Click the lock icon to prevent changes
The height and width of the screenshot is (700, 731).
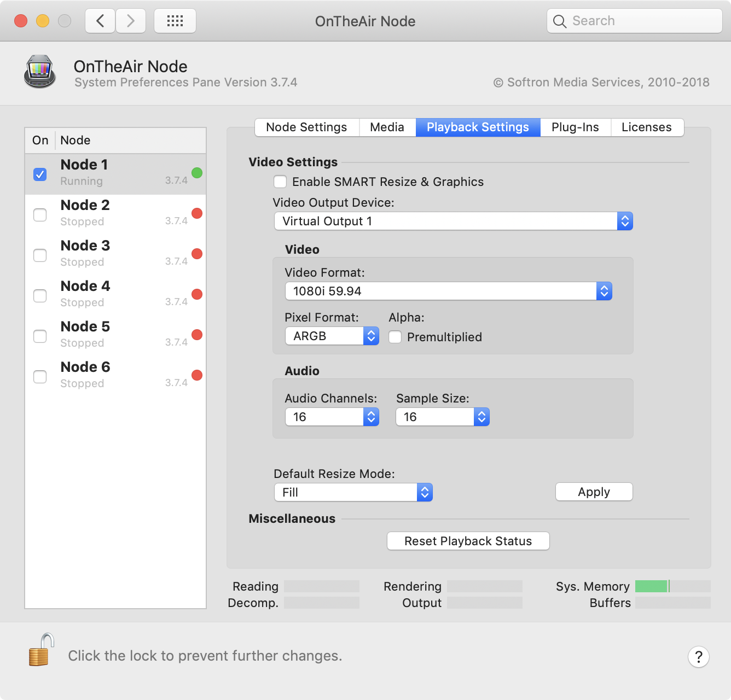tap(42, 650)
